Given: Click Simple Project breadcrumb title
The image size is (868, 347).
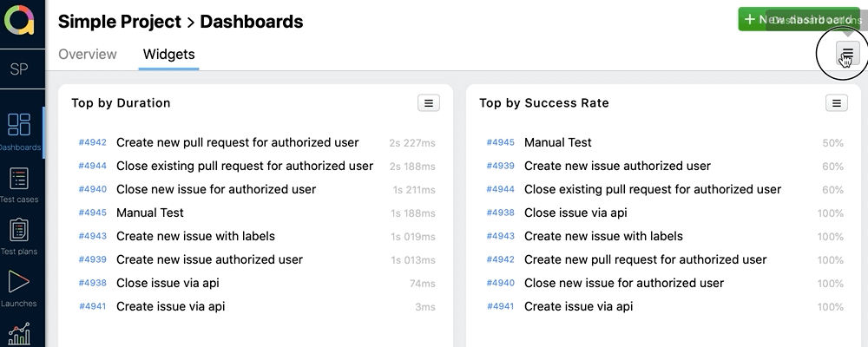Looking at the screenshot, I should (x=120, y=22).
